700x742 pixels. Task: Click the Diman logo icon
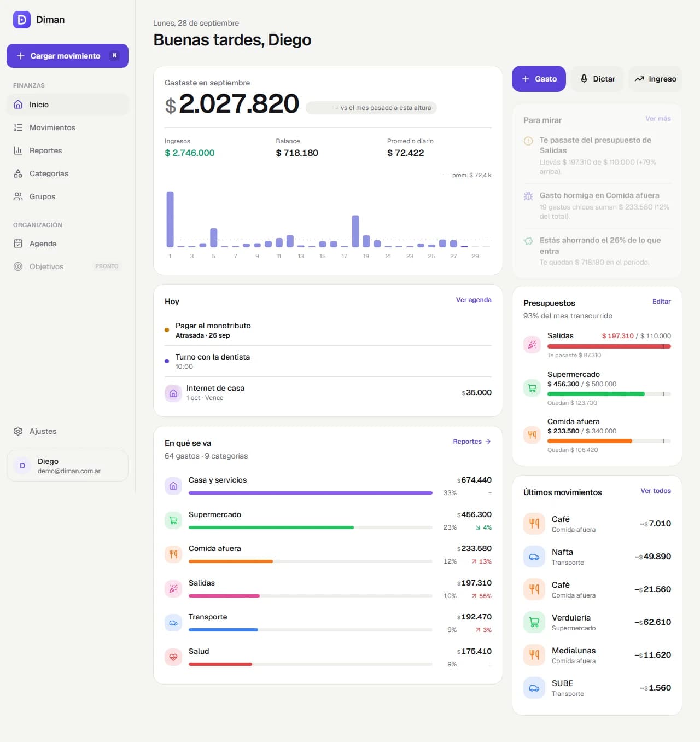pos(22,20)
